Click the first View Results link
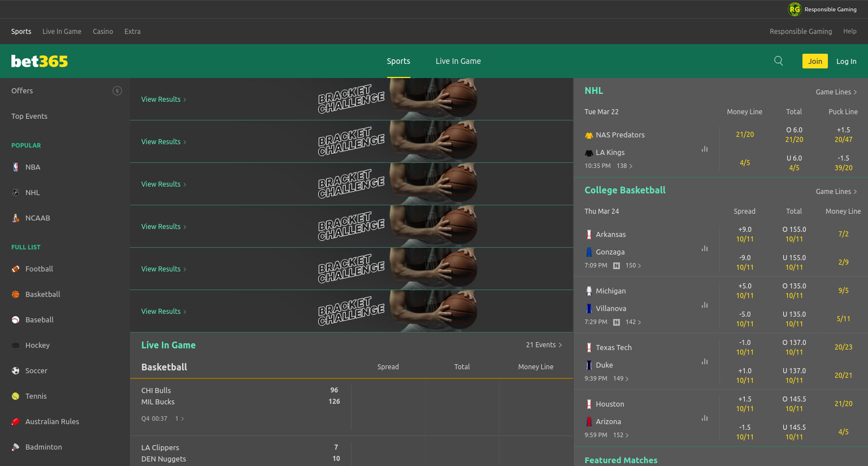Screen dimensions: 868x466 pos(164,99)
